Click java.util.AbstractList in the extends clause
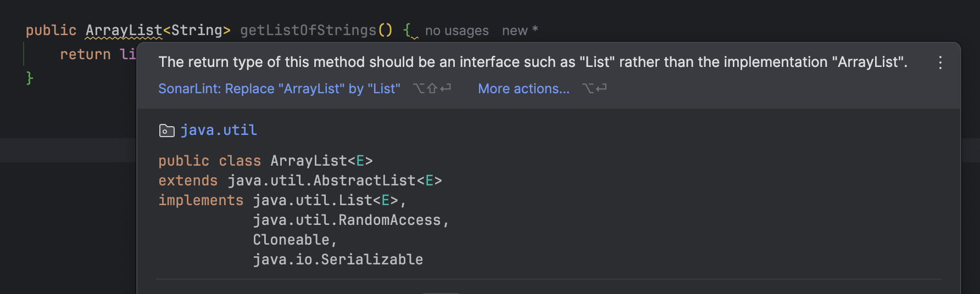Screen dimensions: 980x294 [322, 180]
